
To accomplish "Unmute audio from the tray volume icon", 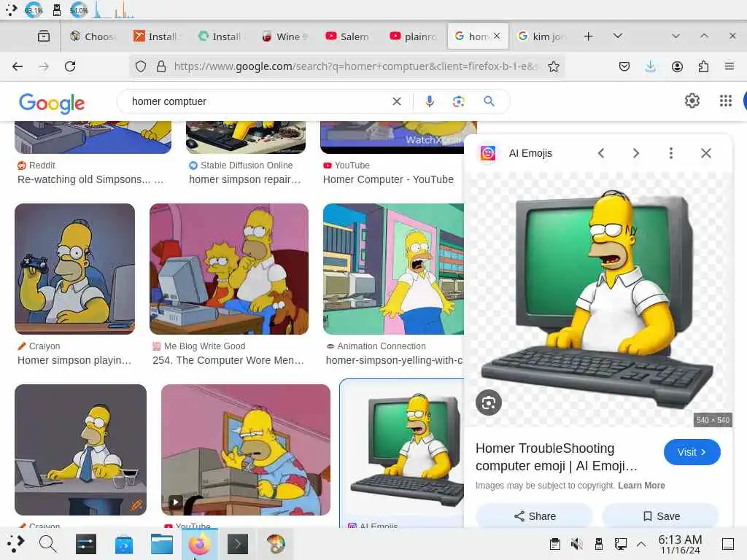I will pyautogui.click(x=576, y=544).
